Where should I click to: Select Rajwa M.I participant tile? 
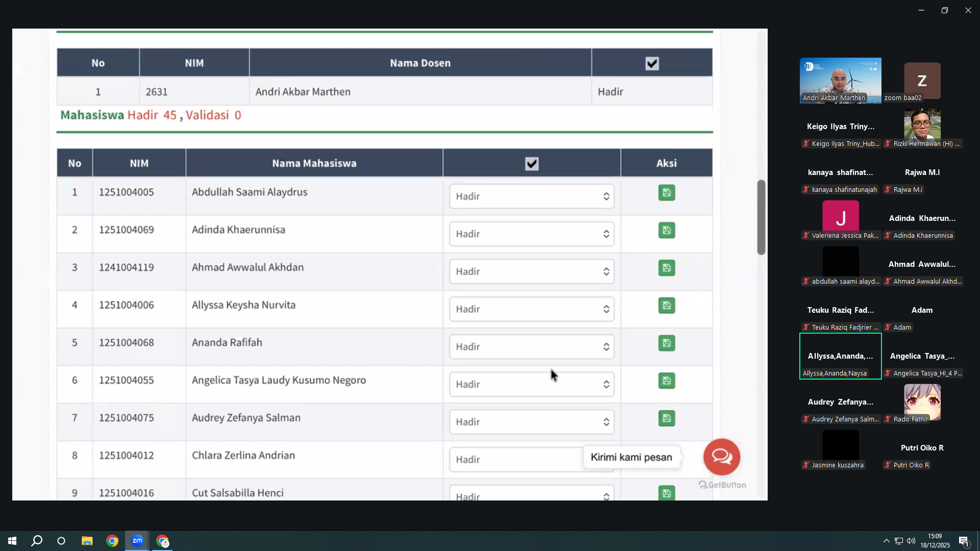pos(922,172)
